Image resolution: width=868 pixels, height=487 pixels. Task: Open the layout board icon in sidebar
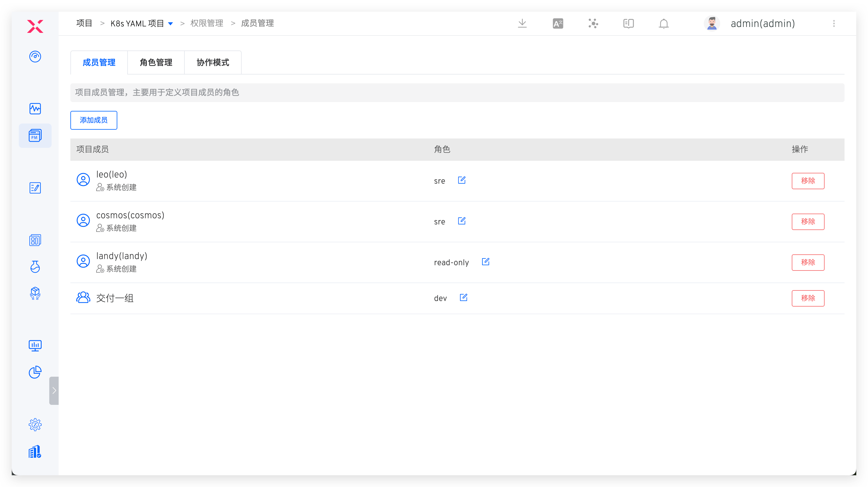click(x=35, y=240)
